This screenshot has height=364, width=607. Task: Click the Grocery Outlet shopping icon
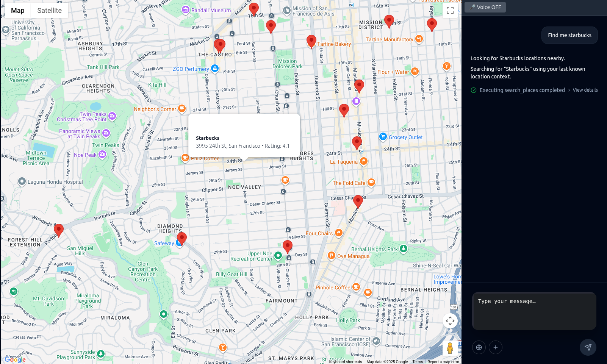(383, 136)
